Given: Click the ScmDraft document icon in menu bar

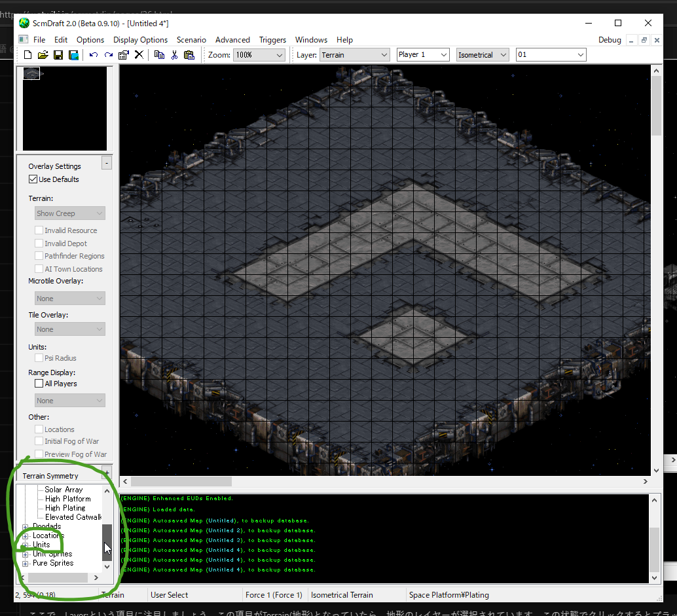Looking at the screenshot, I should pyautogui.click(x=24, y=40).
